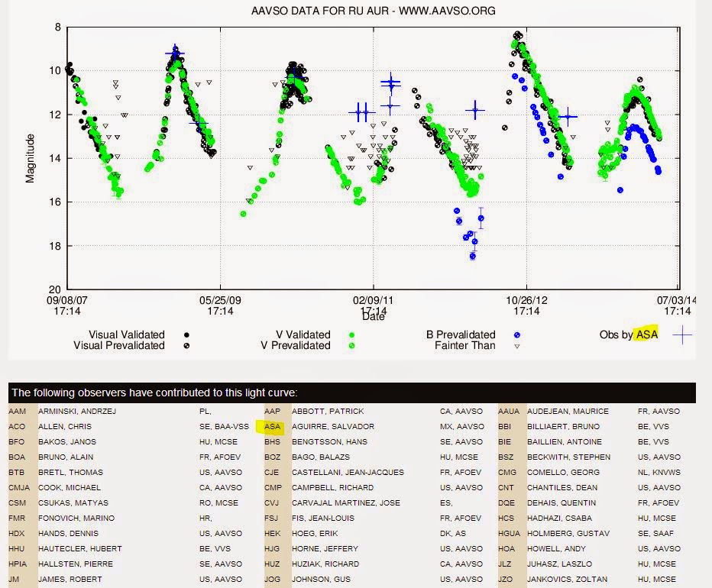Viewport: 712px width, 588px height.
Task: Click the blue cross Obs by ASA marker
Action: pyautogui.click(x=682, y=335)
